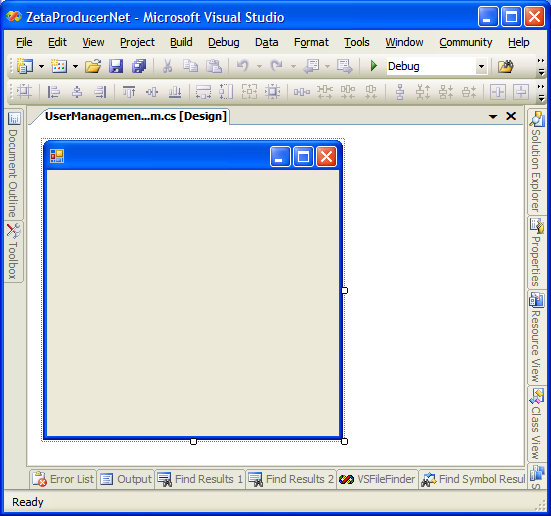The width and height of the screenshot is (551, 516).
Task: Click the Save All icon
Action: [x=139, y=66]
